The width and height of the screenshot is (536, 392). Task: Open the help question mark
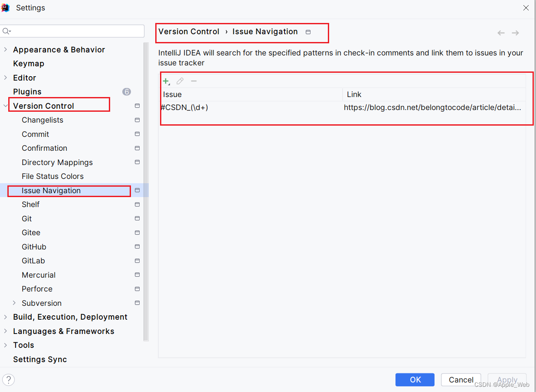pos(8,380)
